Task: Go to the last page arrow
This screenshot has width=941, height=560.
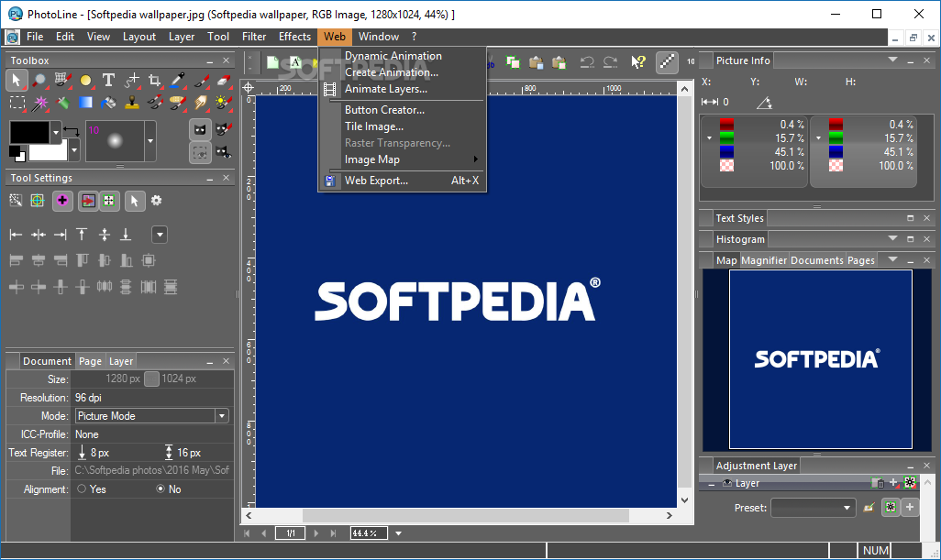Action: [x=334, y=533]
